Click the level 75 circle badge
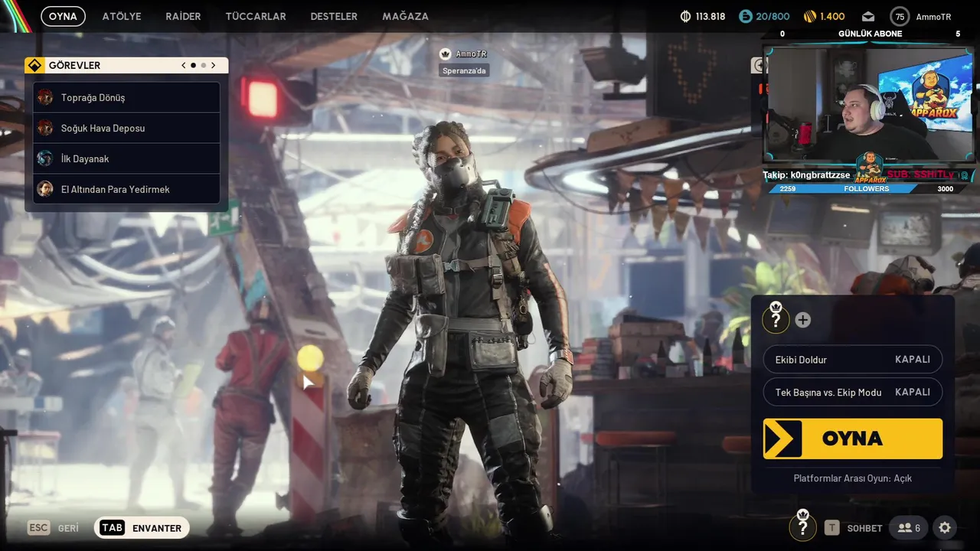 [900, 17]
